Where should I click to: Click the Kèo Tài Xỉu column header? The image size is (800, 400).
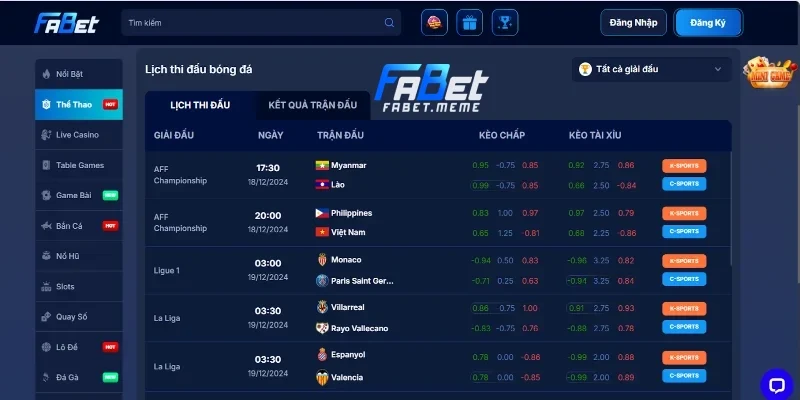pyautogui.click(x=595, y=135)
